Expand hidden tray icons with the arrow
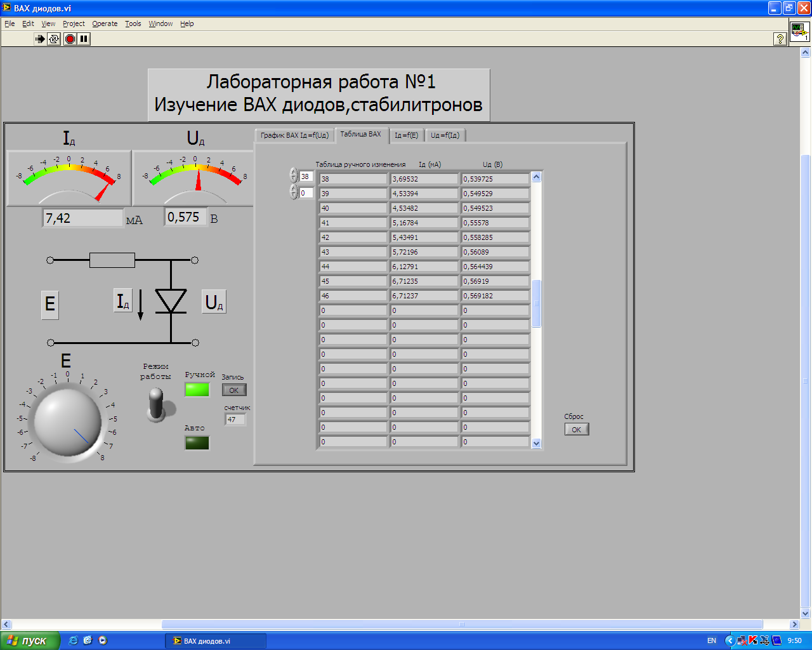The image size is (812, 650). tap(730, 640)
